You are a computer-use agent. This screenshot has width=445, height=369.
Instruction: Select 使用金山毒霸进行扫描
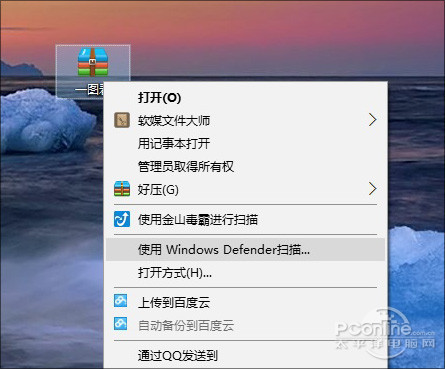(x=245, y=219)
